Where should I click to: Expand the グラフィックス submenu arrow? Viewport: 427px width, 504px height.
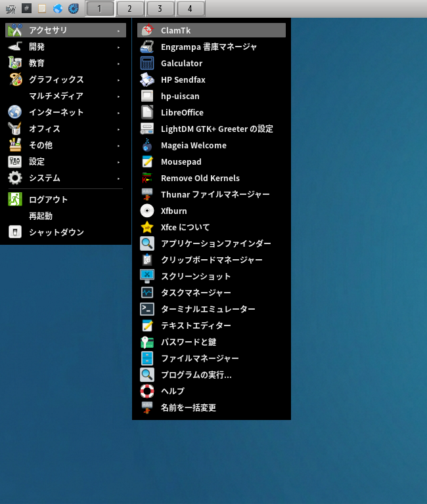pos(118,80)
